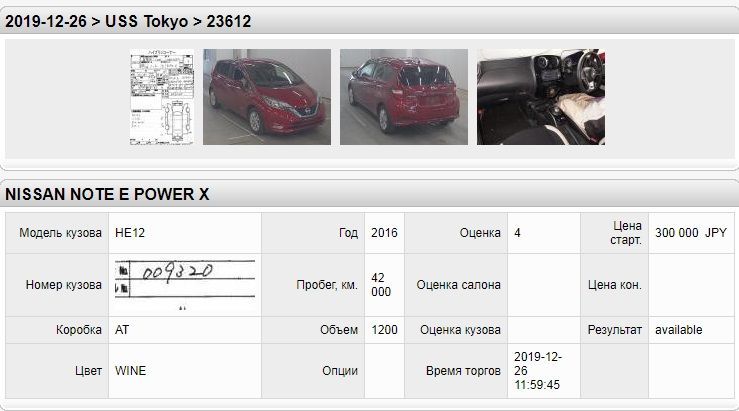Click the Коробка label
The height and width of the screenshot is (411, 739).
pyautogui.click(x=79, y=330)
